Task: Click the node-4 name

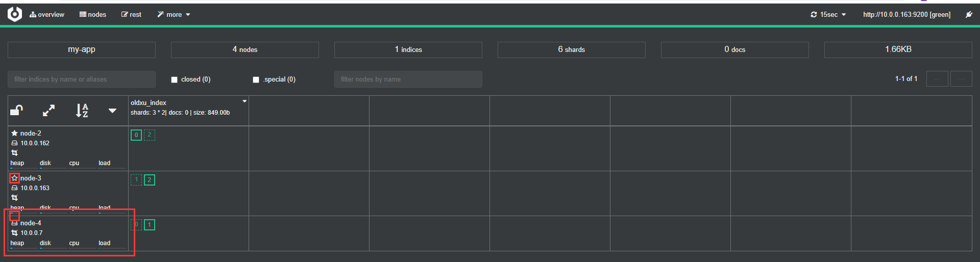Action: tap(31, 223)
